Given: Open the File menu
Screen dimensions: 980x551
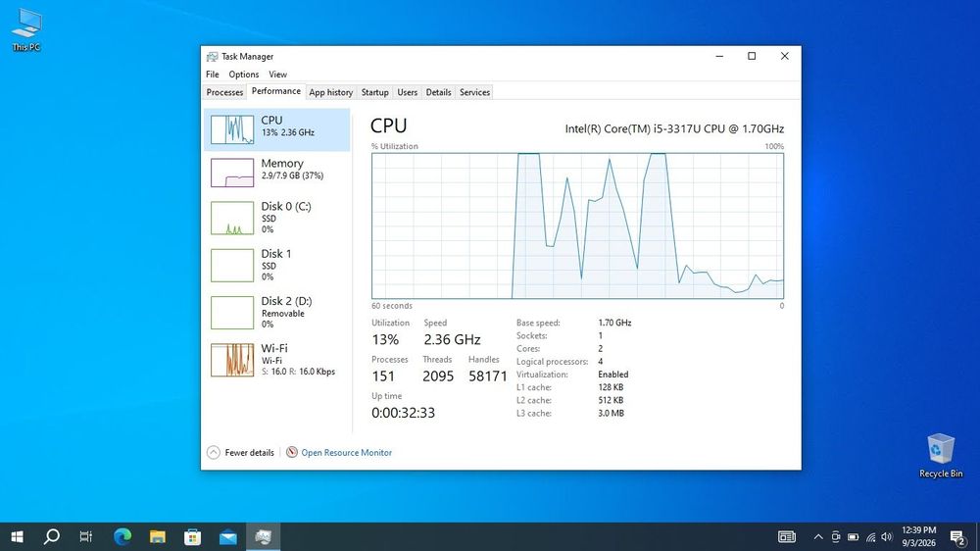Looking at the screenshot, I should [x=213, y=75].
